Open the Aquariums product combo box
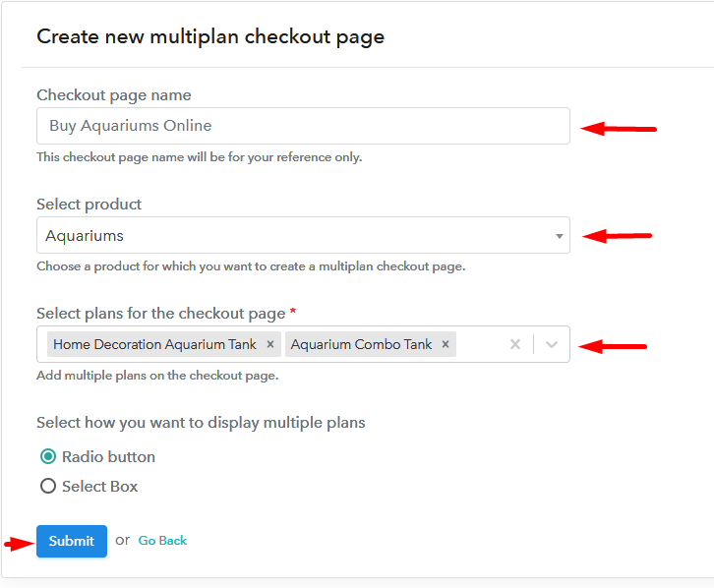The width and height of the screenshot is (714, 588). [x=303, y=235]
